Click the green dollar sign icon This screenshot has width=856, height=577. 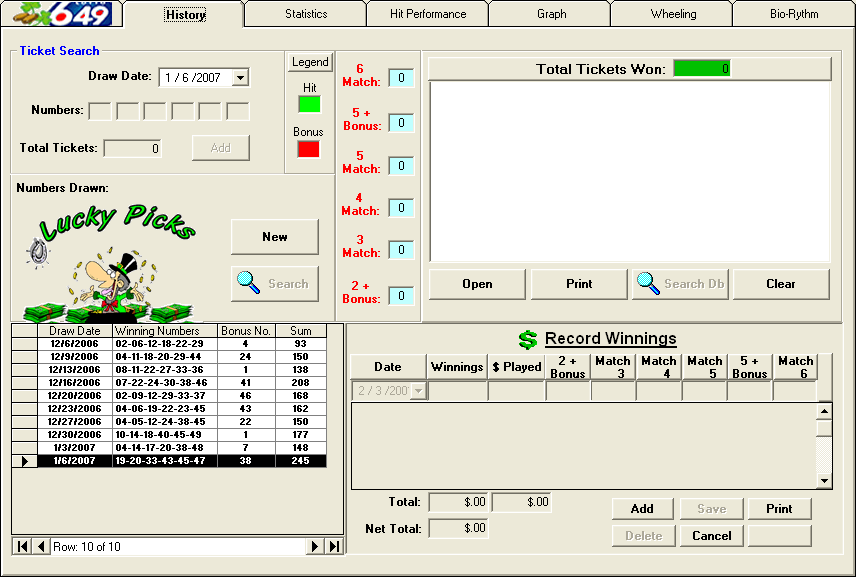[528, 340]
